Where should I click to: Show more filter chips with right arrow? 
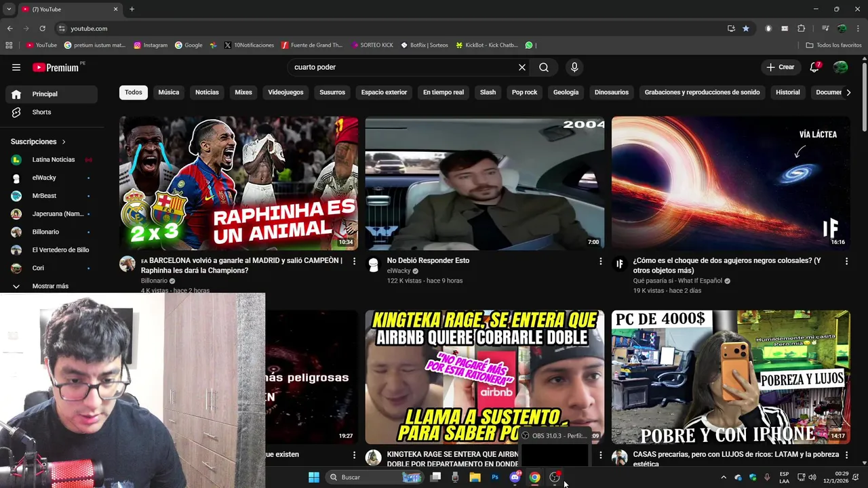click(848, 92)
